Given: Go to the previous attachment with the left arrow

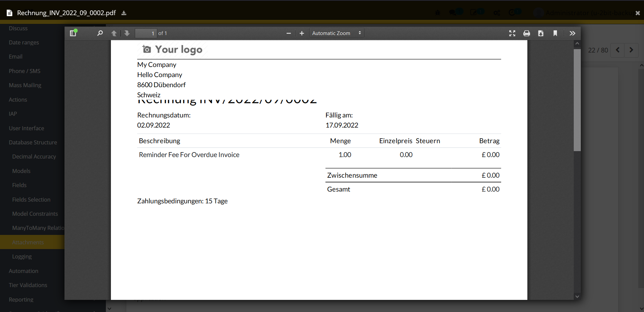Looking at the screenshot, I should pyautogui.click(x=617, y=50).
